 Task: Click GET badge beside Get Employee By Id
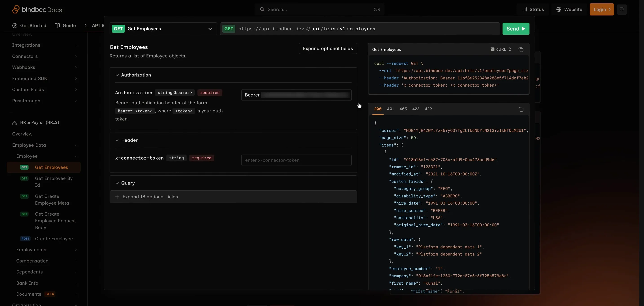[24, 178]
